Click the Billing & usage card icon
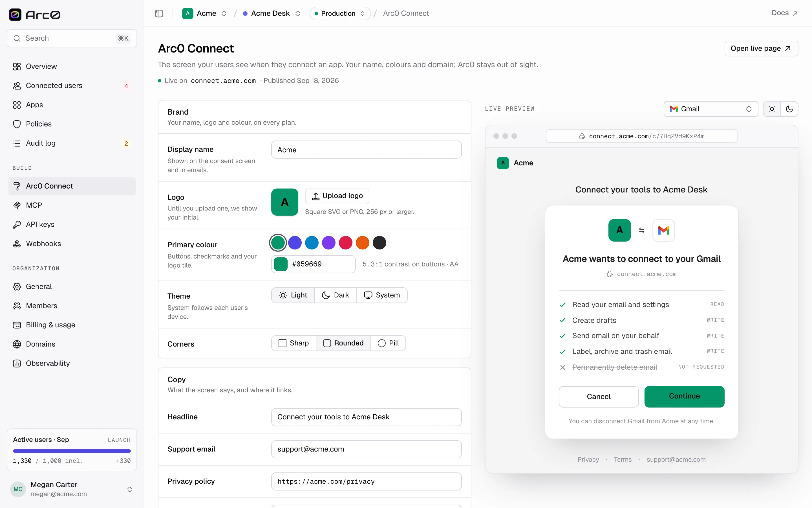This screenshot has height=508, width=812. [17, 325]
